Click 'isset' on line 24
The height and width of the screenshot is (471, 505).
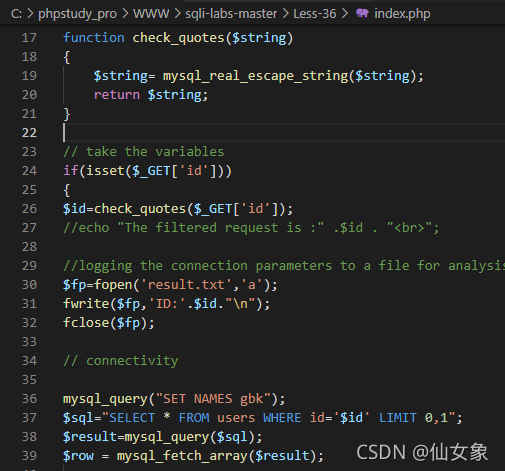[105, 171]
